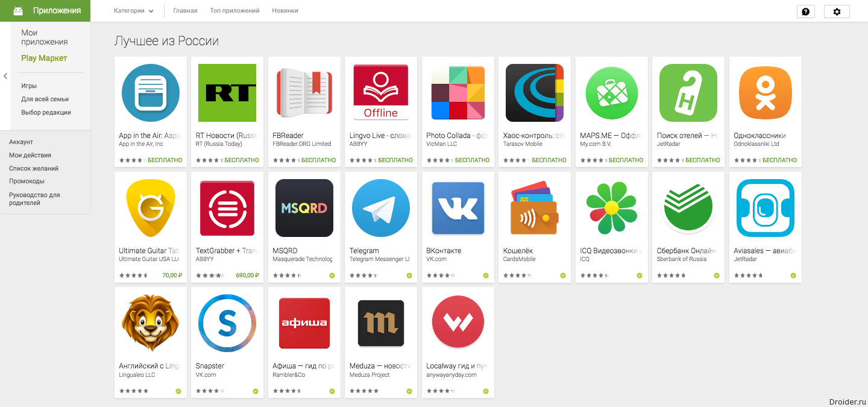
Task: Click the 690,00 ₽ price on TextGrabber
Action: point(247,276)
